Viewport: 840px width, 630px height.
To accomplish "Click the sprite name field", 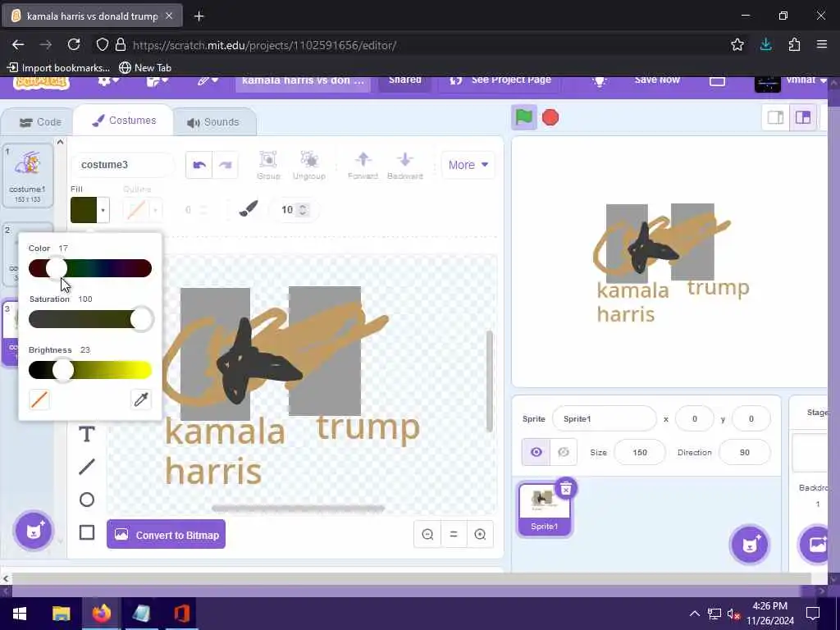I will [604, 418].
